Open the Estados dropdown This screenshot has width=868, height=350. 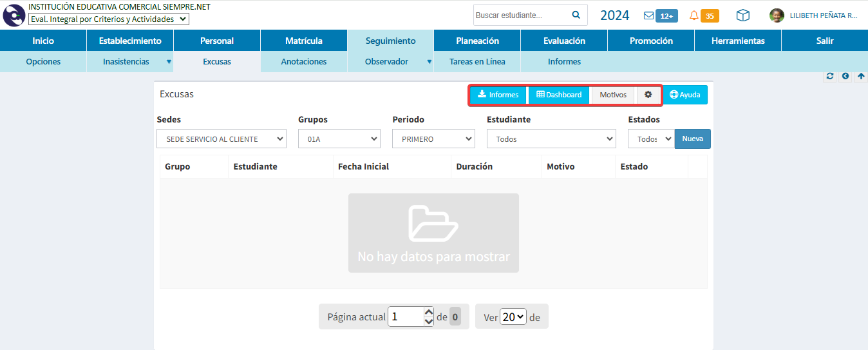click(651, 139)
